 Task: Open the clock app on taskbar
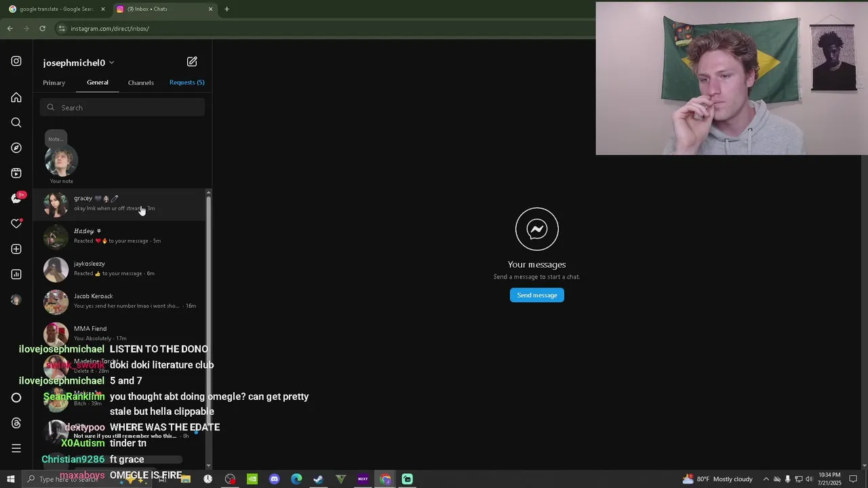pos(208,479)
